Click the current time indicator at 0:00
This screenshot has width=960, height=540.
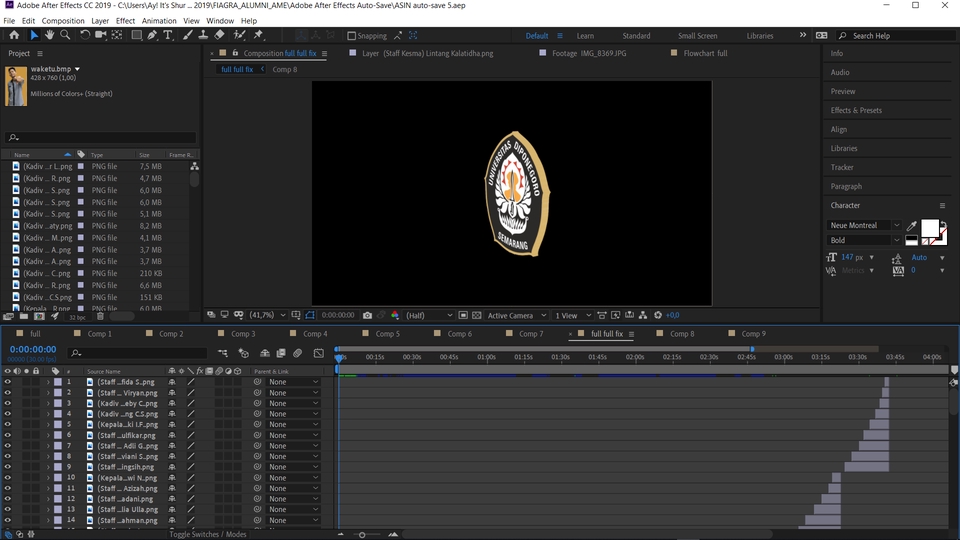pos(339,358)
